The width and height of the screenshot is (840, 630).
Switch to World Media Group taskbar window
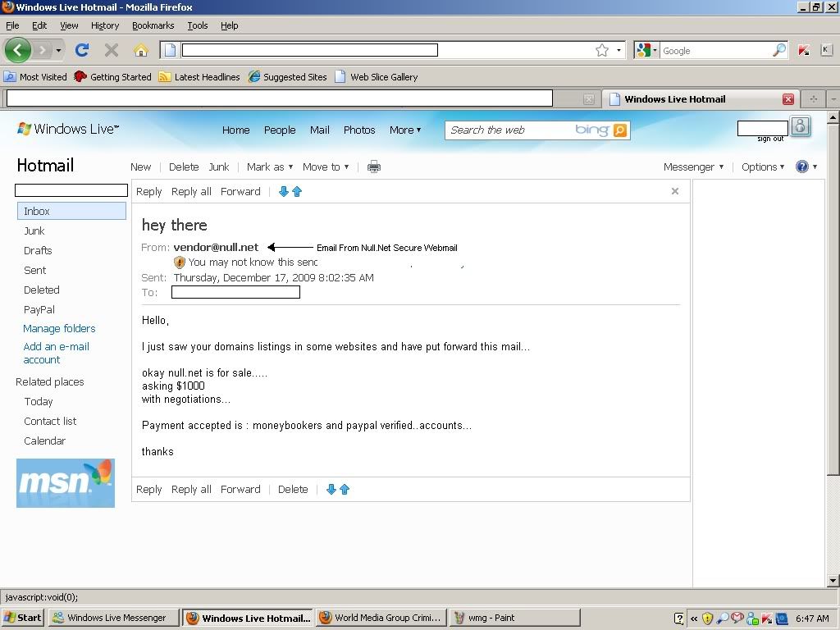point(381,618)
